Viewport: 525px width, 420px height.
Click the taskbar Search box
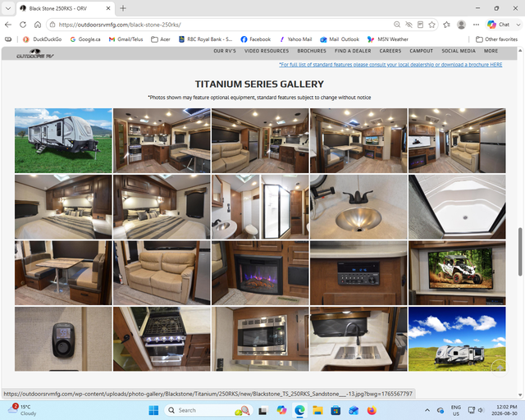click(208, 410)
